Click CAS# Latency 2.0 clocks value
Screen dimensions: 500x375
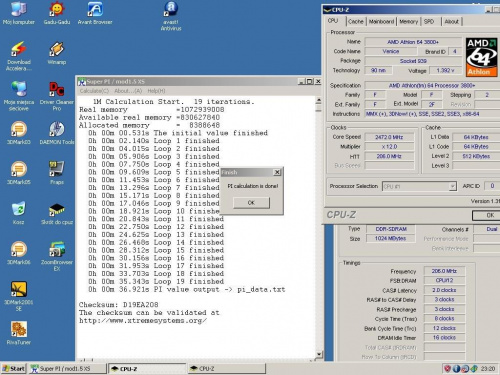point(444,290)
